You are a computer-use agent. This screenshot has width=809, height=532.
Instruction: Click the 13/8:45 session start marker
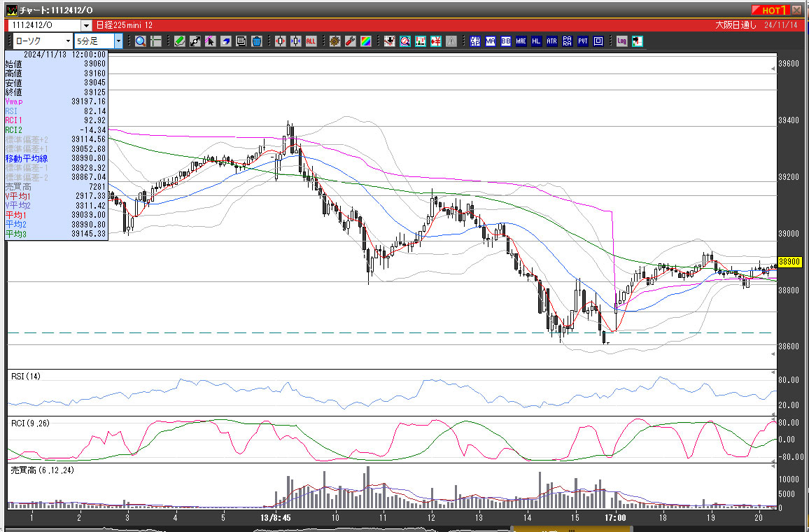coord(275,517)
